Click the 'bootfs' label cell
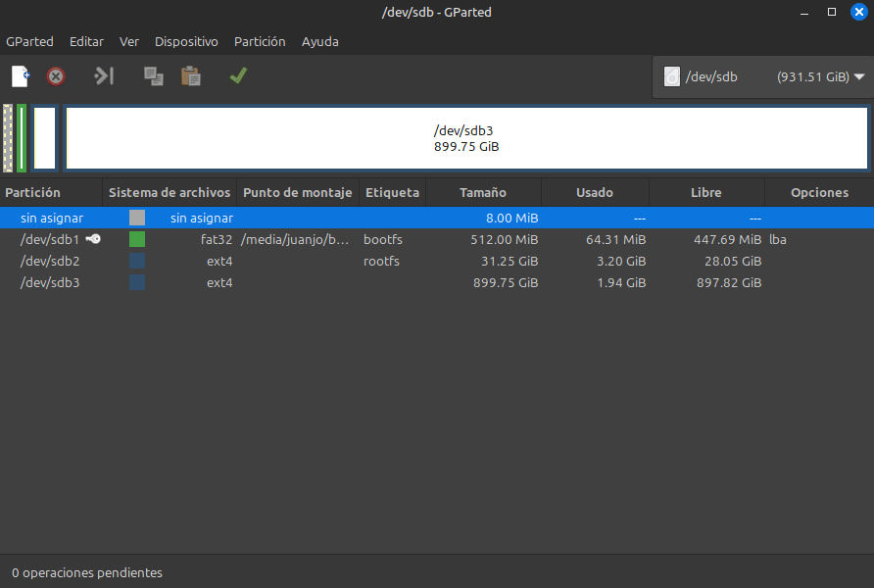This screenshot has height=588, width=874. (x=383, y=240)
